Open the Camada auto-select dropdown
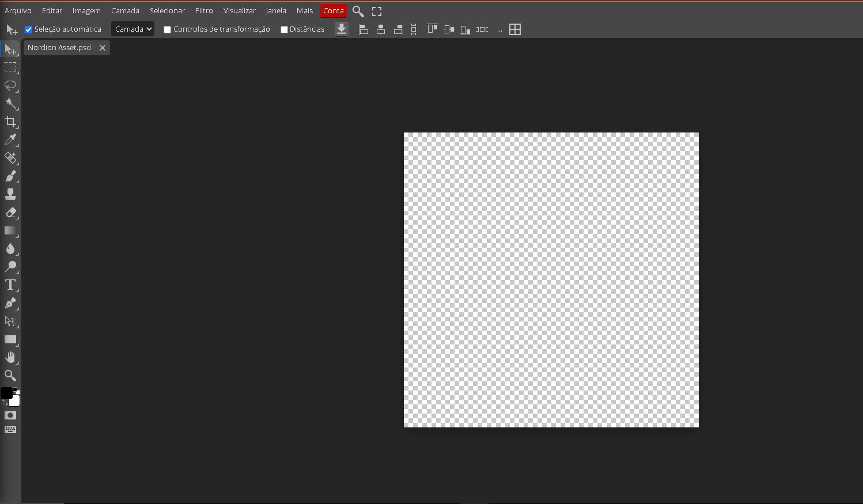Viewport: 863px width, 504px height. pyautogui.click(x=133, y=29)
